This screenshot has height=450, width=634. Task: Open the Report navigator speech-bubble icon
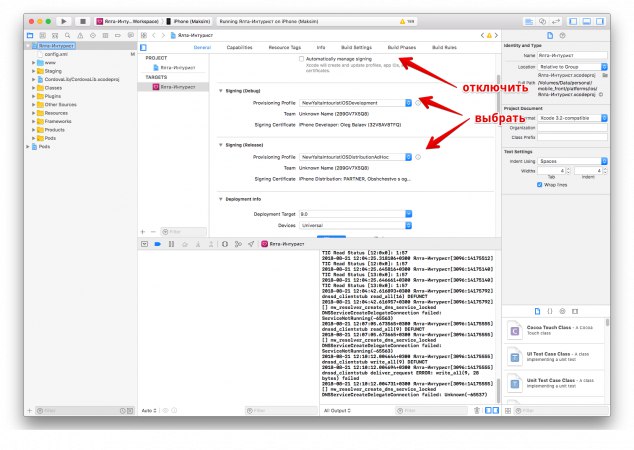point(130,36)
